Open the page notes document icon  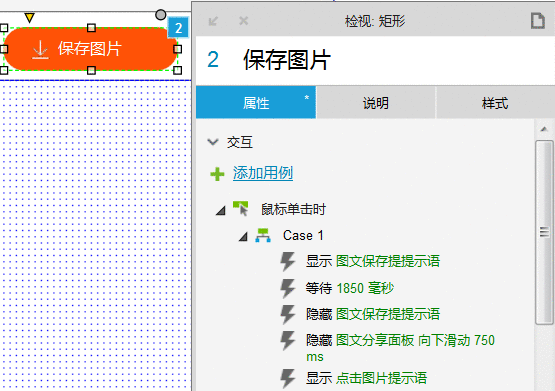tap(538, 21)
